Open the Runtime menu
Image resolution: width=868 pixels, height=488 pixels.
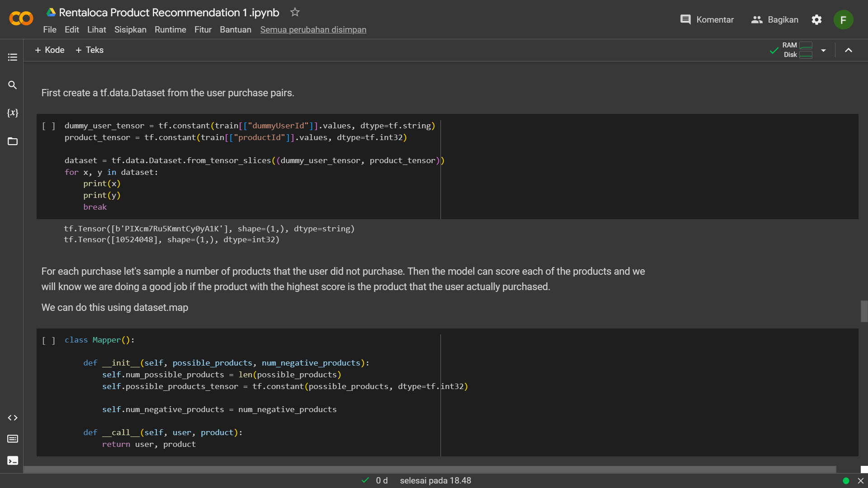click(x=170, y=29)
